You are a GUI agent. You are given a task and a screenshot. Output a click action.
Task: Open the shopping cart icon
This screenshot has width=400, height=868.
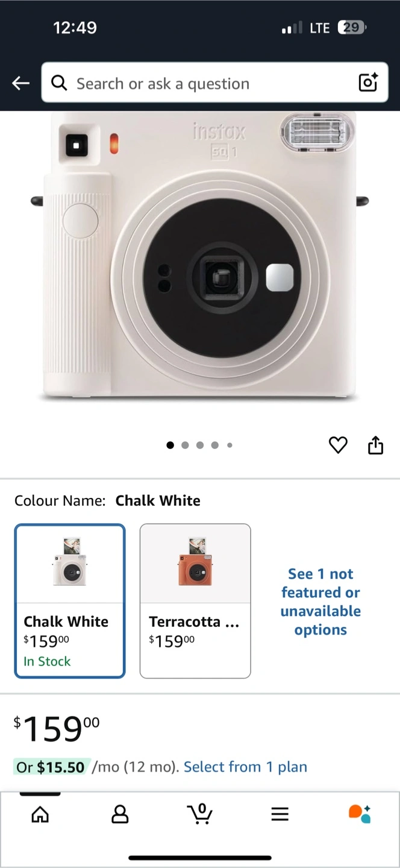point(200,814)
